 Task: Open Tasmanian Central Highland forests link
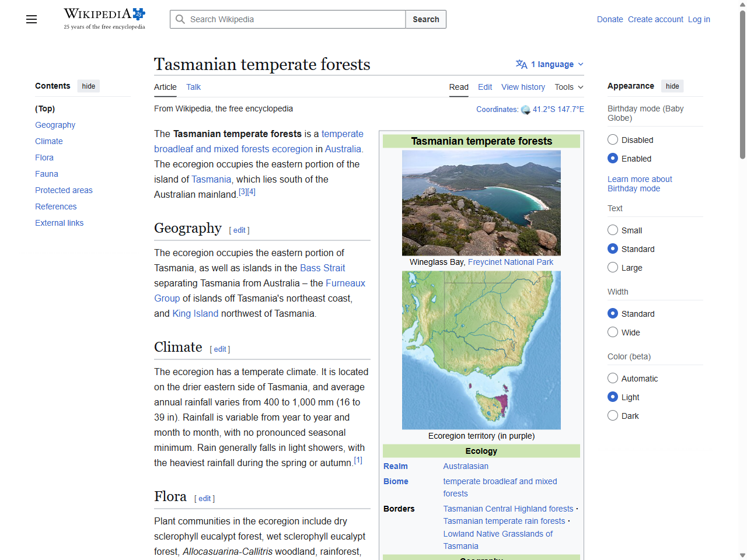pyautogui.click(x=508, y=509)
